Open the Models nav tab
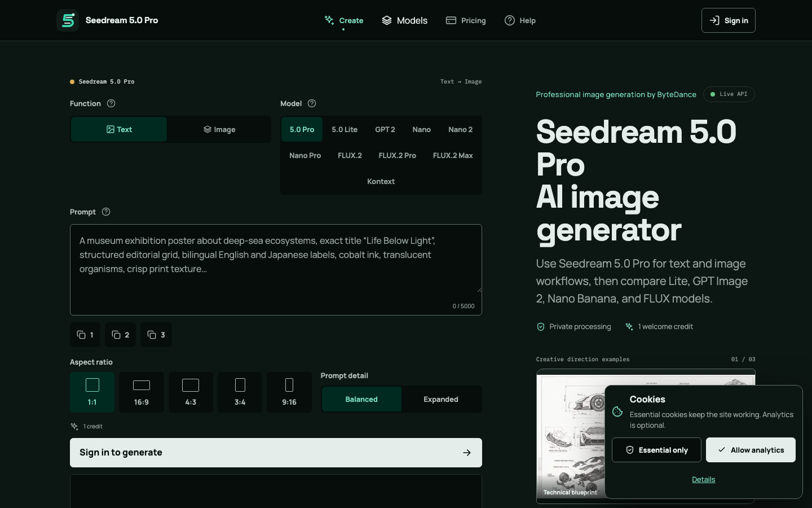812x508 pixels. (x=405, y=20)
